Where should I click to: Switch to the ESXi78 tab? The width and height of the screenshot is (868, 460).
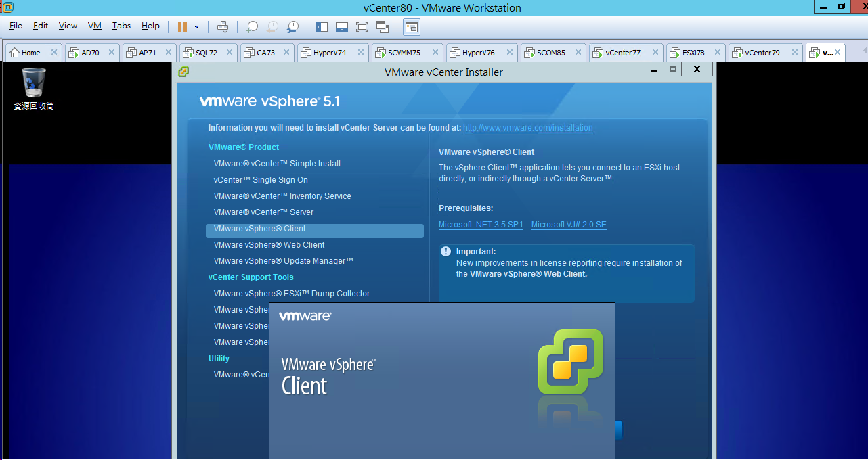point(693,53)
